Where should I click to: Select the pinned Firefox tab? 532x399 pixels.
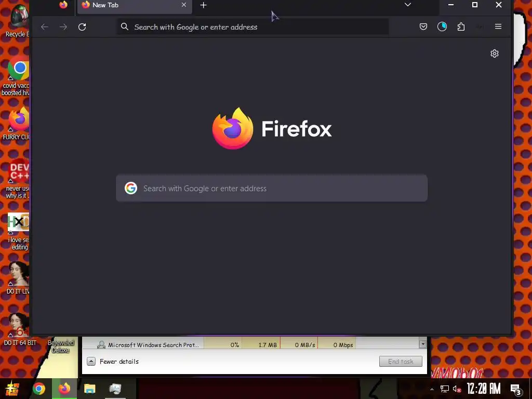click(63, 5)
